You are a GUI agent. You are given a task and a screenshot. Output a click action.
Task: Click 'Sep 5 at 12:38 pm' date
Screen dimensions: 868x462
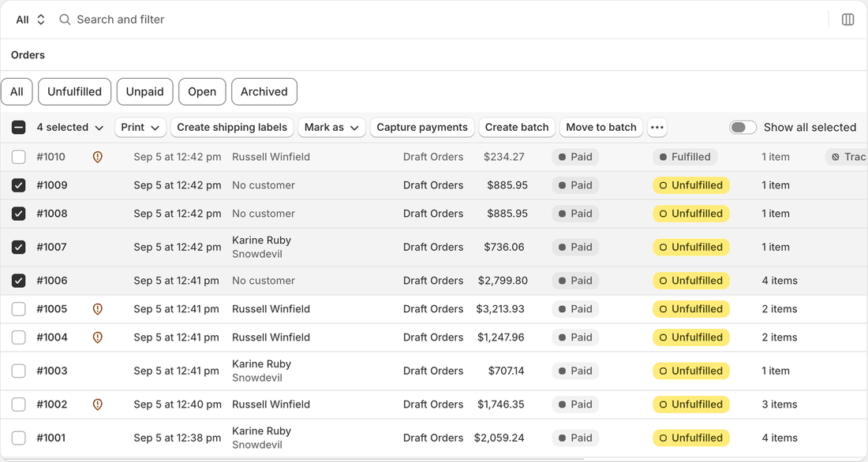point(177,438)
